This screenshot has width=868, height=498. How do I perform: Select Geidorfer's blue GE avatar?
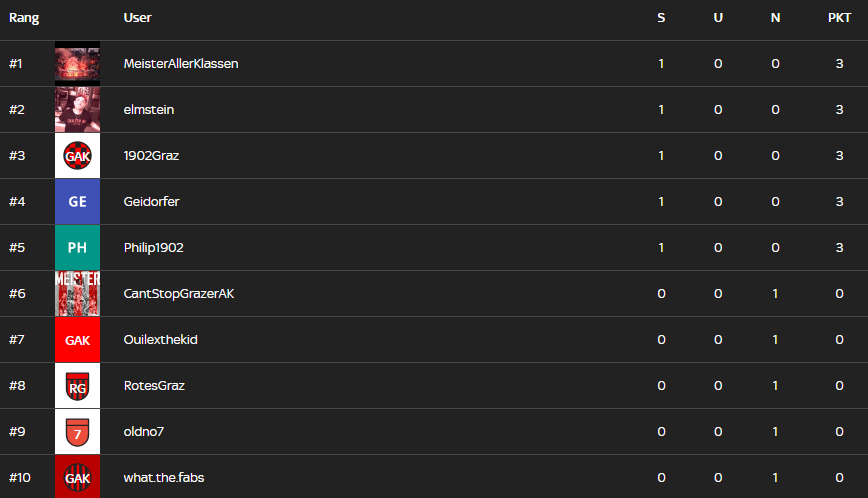coord(77,202)
